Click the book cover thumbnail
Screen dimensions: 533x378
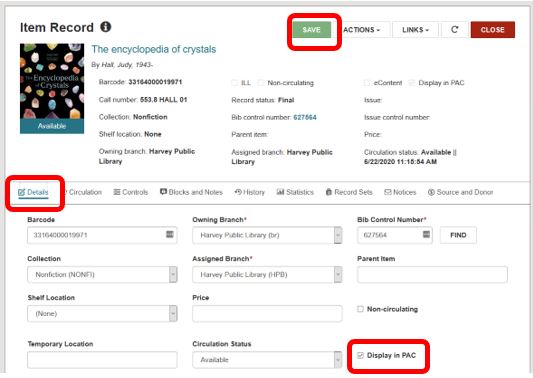(x=52, y=88)
